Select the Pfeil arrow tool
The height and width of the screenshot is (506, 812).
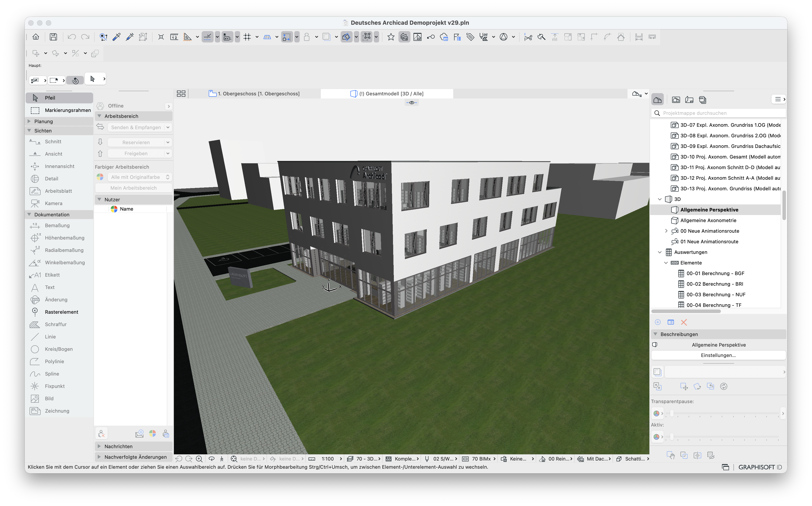[59, 98]
